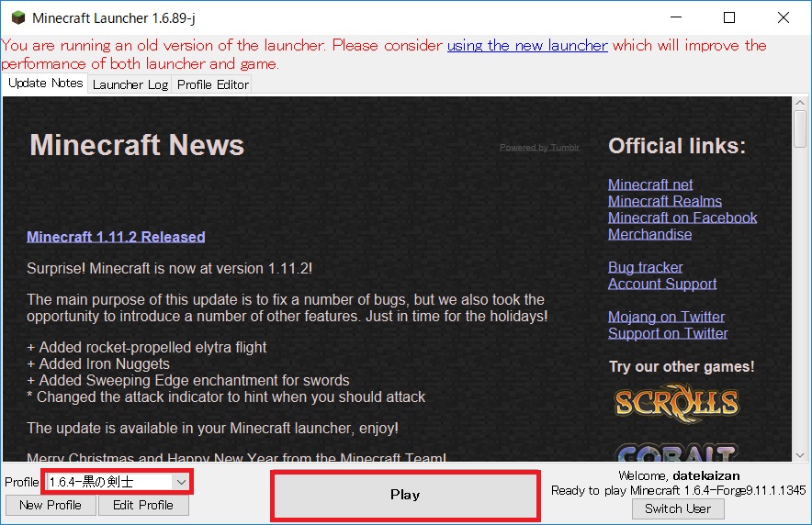Open the Launcher Log tab
This screenshot has width=812, height=525.
pos(130,84)
